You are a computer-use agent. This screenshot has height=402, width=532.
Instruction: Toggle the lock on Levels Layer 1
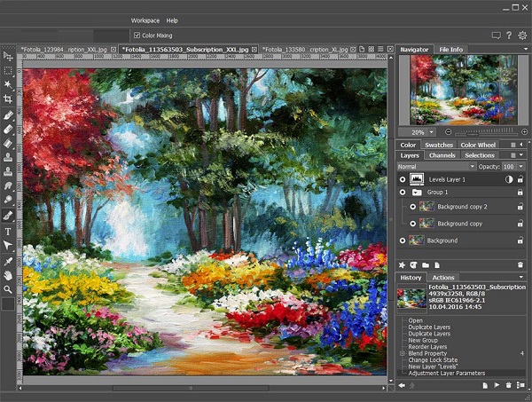(x=520, y=179)
